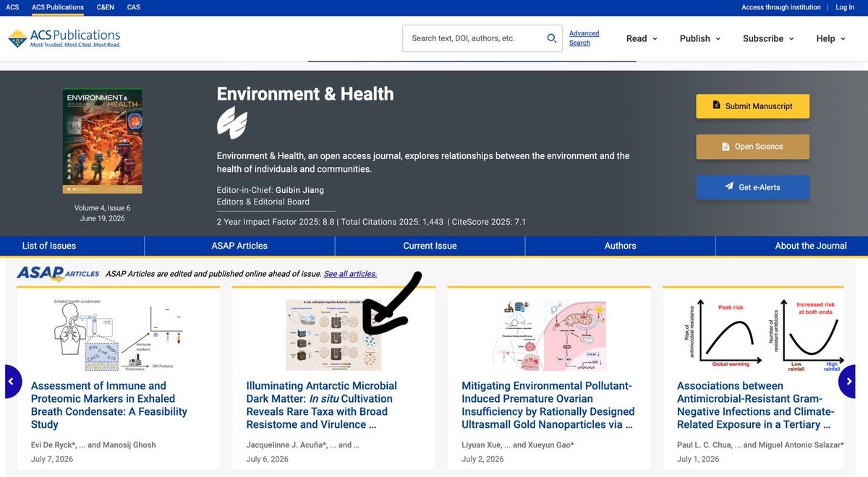Open the C&EN top tab
The image size is (868, 477).
[x=105, y=7]
